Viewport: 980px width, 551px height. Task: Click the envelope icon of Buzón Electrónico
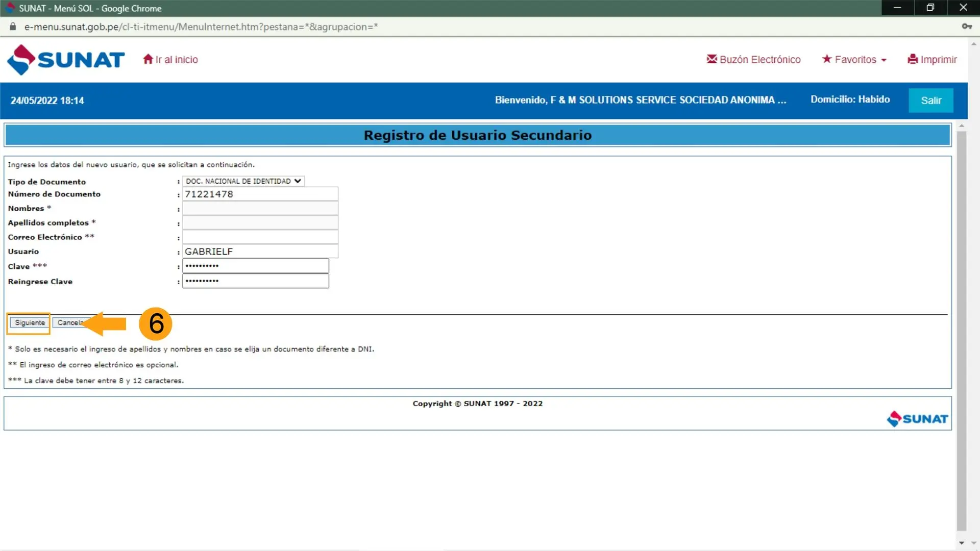(x=712, y=59)
